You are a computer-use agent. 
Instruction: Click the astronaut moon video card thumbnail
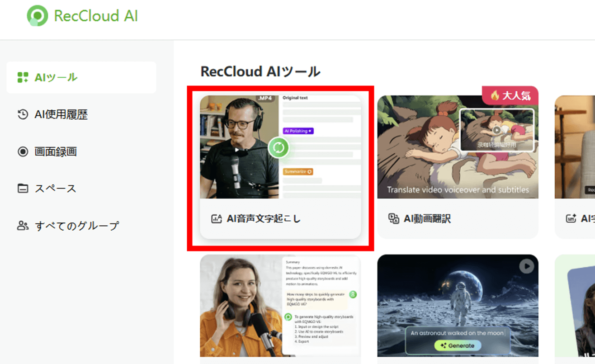coord(458,306)
